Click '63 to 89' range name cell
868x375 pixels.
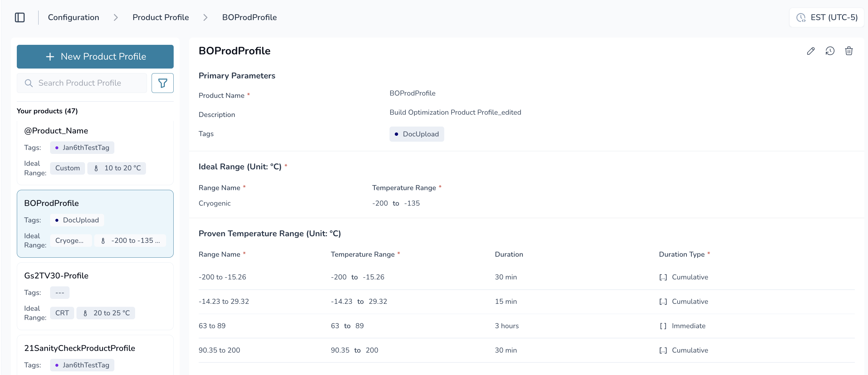(x=212, y=326)
